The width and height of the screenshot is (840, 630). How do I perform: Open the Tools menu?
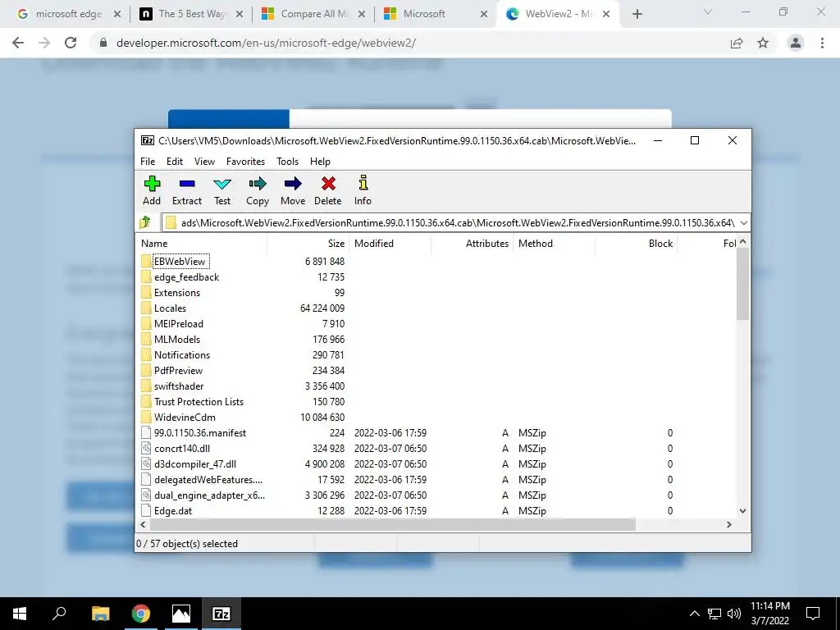[287, 162]
